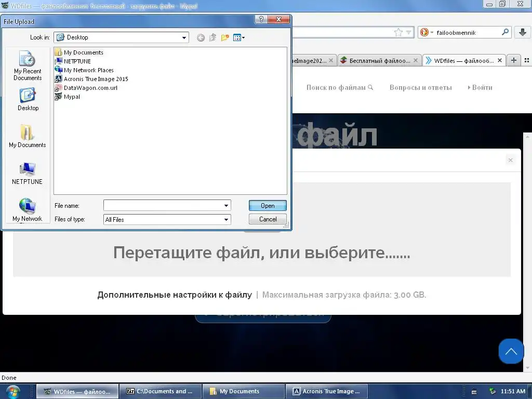Open the Windows Start button

[x=13, y=392]
